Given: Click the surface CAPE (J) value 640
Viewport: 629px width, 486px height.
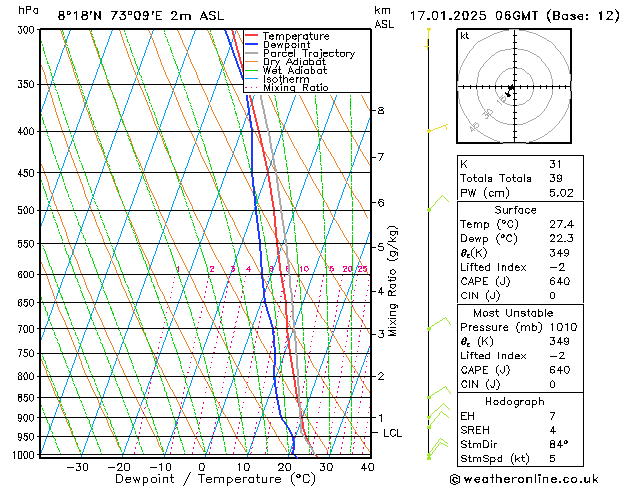Looking at the screenshot, I should [x=560, y=281].
